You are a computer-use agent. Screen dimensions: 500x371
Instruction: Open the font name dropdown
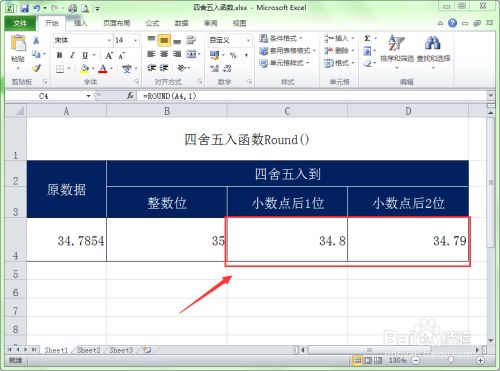pos(109,40)
